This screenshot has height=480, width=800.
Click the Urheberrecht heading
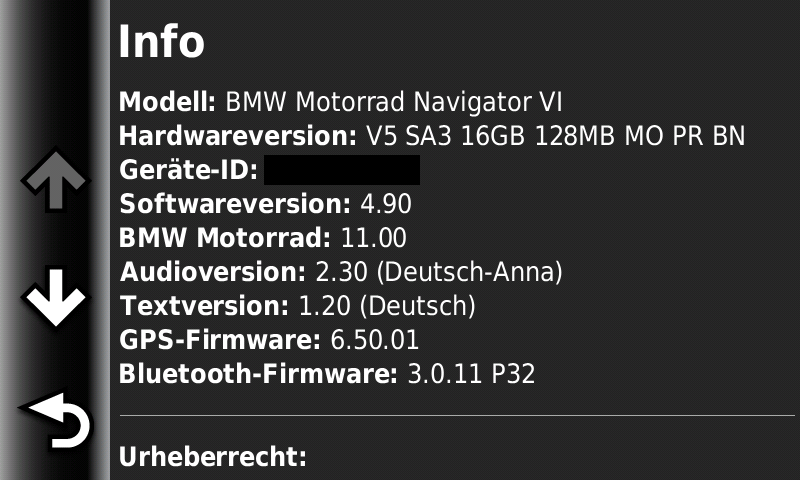coord(212,458)
